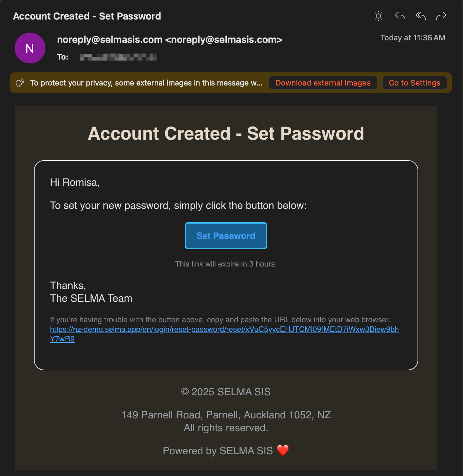Click the link expiry notice text
The width and height of the screenshot is (463, 476).
(x=226, y=264)
